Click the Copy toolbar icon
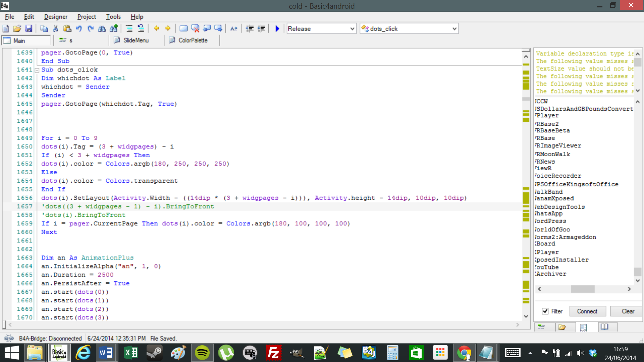This screenshot has height=362, width=644. coord(44,28)
